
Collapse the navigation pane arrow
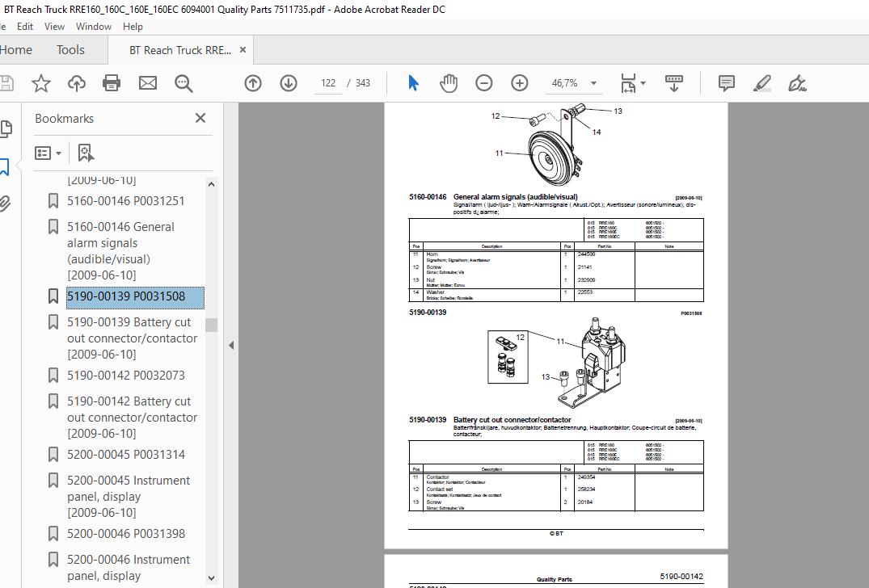(x=231, y=346)
